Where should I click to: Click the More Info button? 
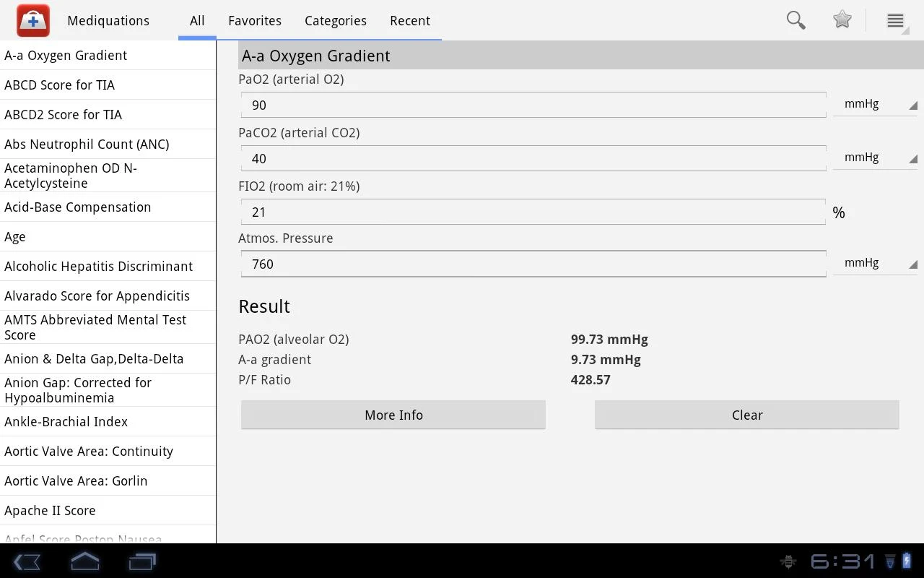(393, 415)
